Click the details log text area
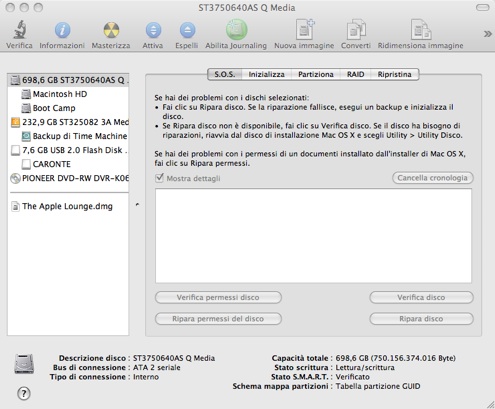 [313, 236]
